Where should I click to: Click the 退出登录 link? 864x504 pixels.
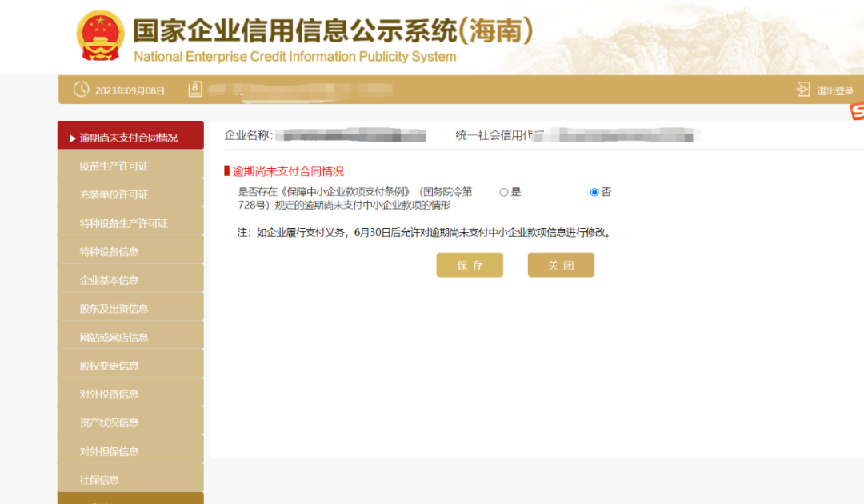coord(834,90)
